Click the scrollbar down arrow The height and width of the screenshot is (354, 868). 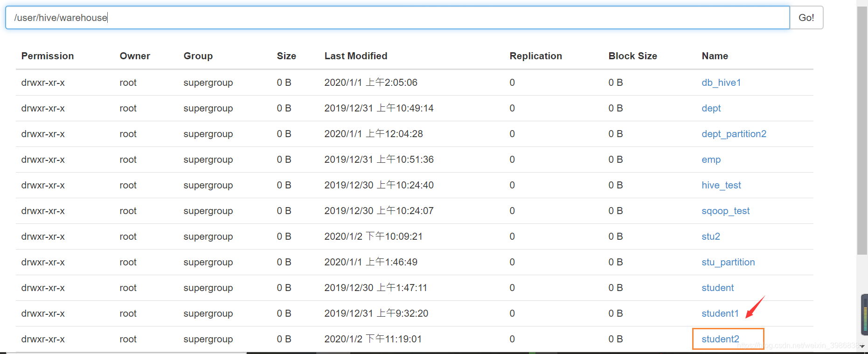(862, 346)
